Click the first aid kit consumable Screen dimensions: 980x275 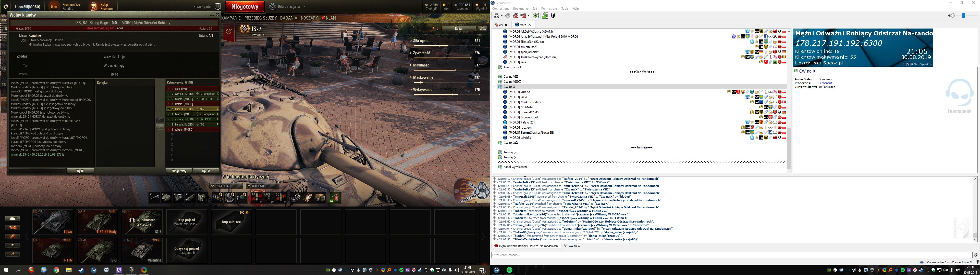308,198
